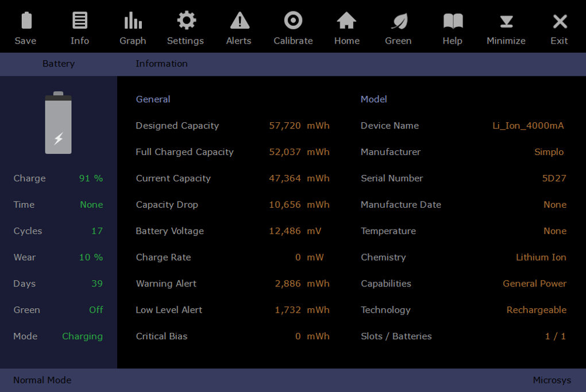Select the Green leaf icon
The width and height of the screenshot is (586, 392).
(398, 26)
